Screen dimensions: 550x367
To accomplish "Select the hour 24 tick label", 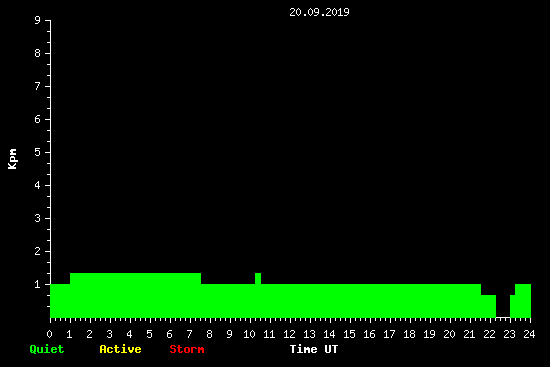I will pyautogui.click(x=529, y=334).
